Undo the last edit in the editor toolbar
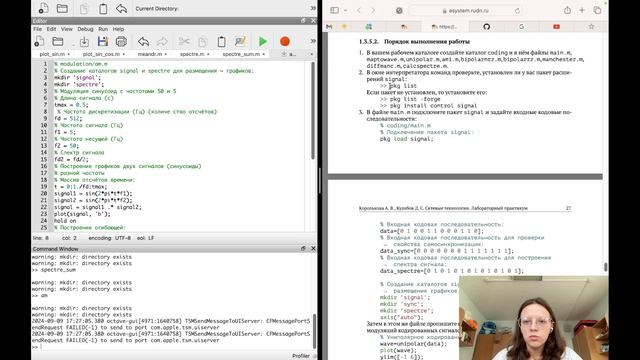Viewport: 640px width, 360px height. point(143,41)
